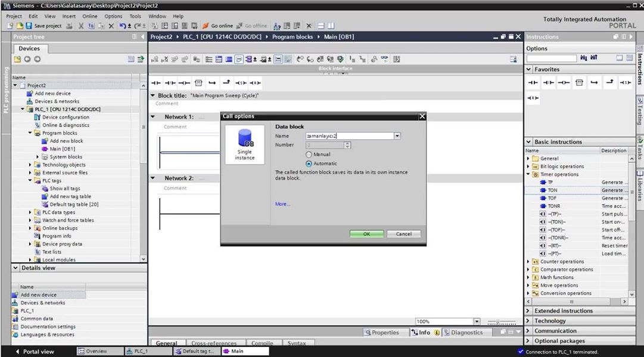644x357 pixels.
Task: Select the TOF timer instruction
Action: pos(552,198)
